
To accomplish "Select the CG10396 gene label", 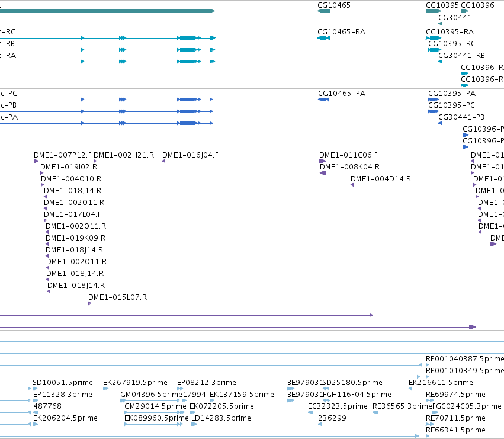I will click(477, 5).
